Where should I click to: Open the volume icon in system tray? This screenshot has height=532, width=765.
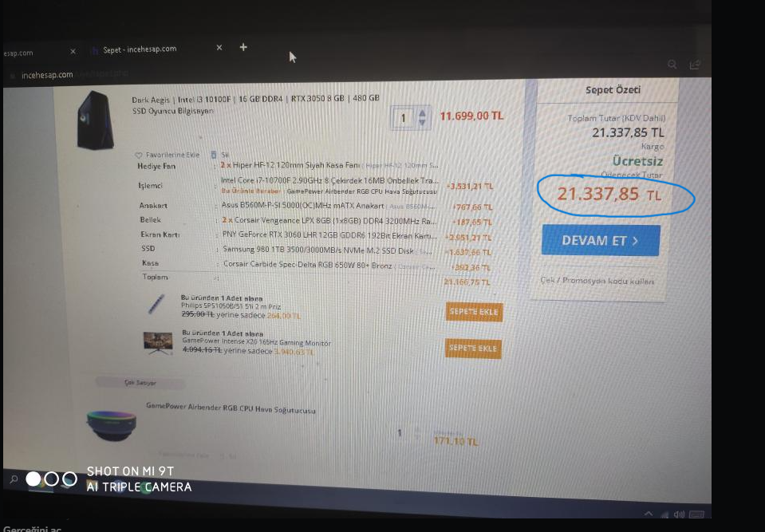[x=679, y=514]
